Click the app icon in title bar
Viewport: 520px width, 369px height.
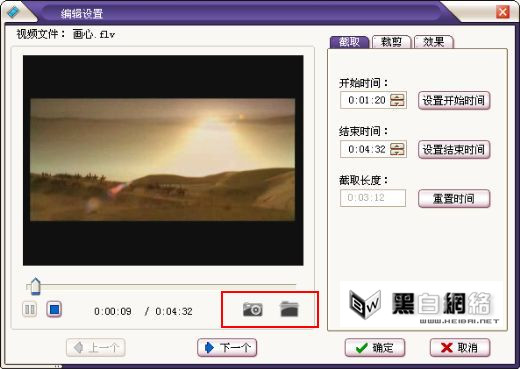[13, 12]
